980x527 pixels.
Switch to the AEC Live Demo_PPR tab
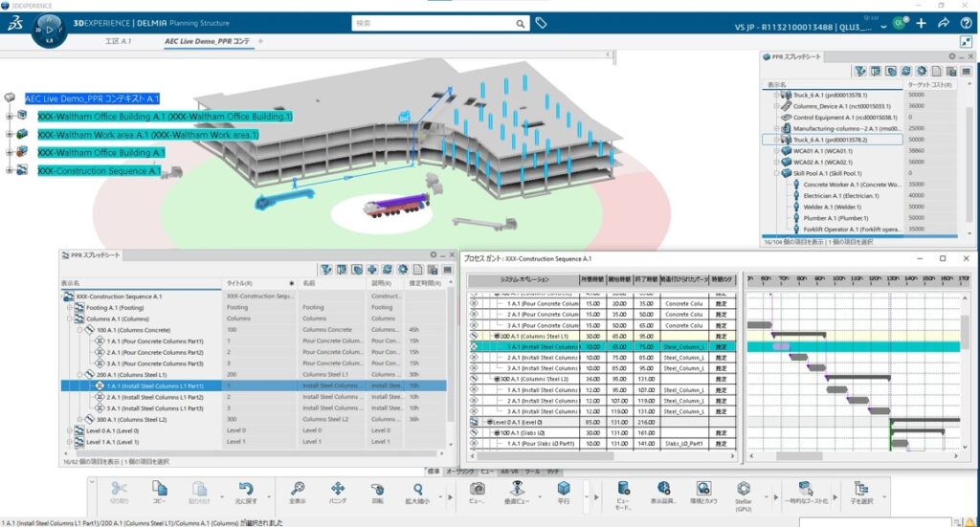(207, 41)
